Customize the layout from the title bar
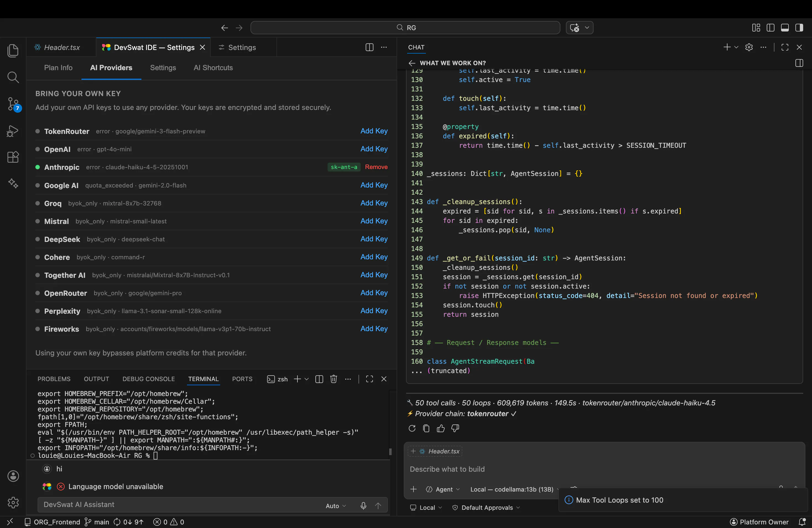This screenshot has width=812, height=528. pyautogui.click(x=756, y=28)
